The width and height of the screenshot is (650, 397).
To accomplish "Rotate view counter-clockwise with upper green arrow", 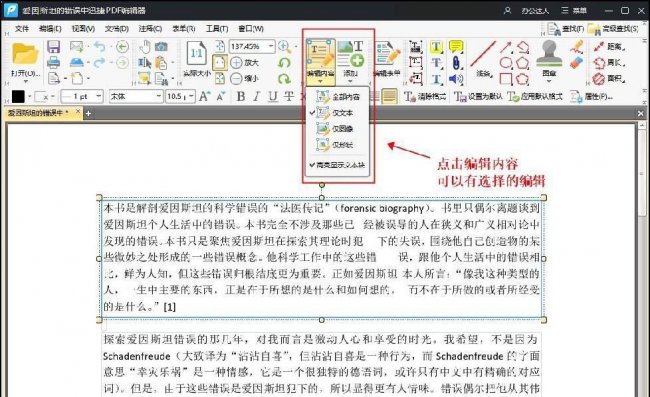I will pos(284,63).
